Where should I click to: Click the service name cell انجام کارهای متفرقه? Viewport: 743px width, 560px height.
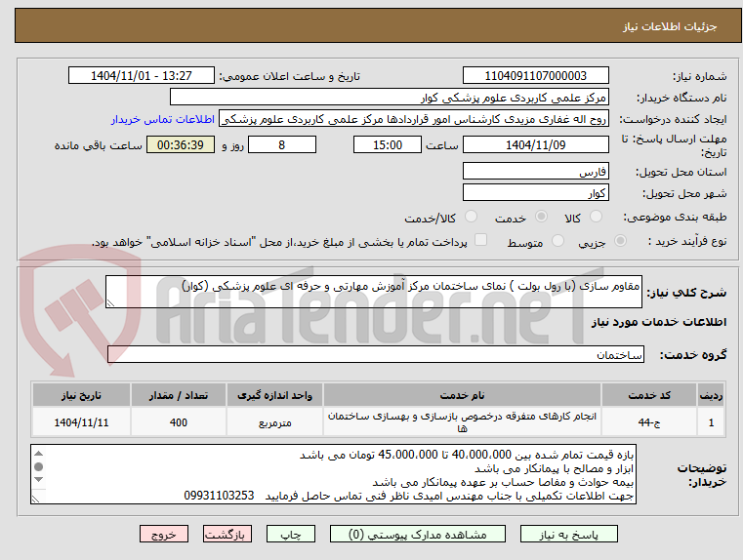462,421
